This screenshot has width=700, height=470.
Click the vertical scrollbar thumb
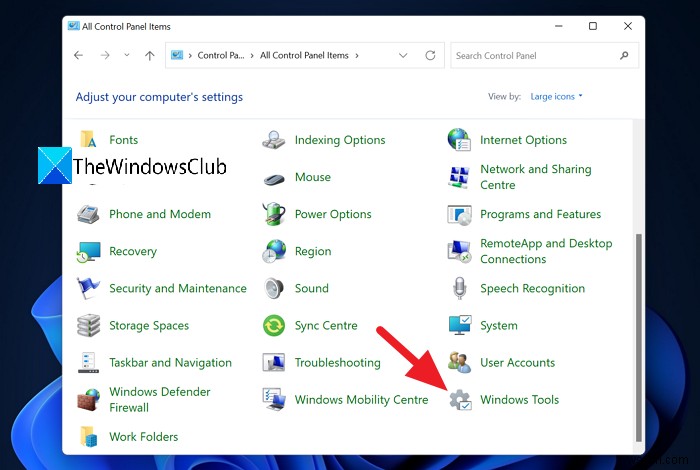click(x=639, y=337)
